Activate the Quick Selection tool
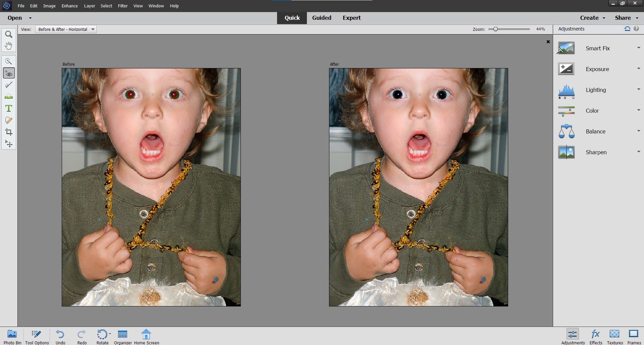Image resolution: width=644 pixels, height=345 pixels. click(x=8, y=61)
